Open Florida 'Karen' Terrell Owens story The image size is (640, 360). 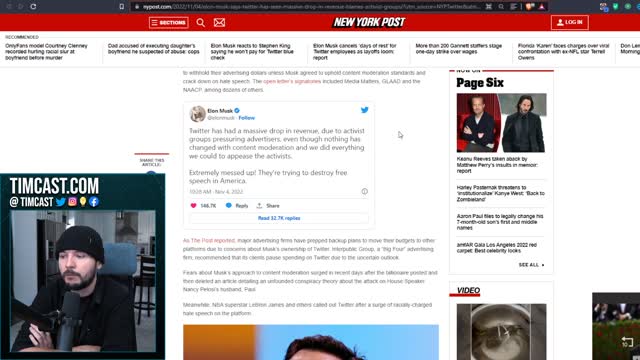point(563,52)
